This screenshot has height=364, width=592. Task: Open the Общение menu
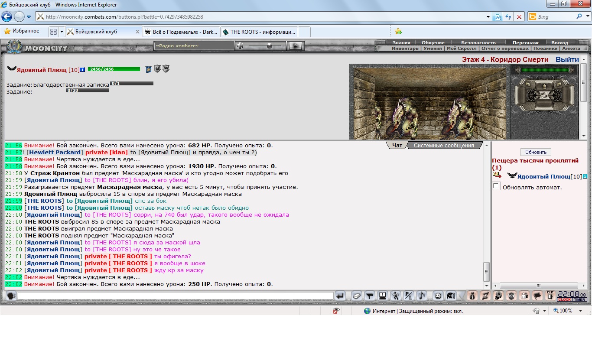pos(433,42)
